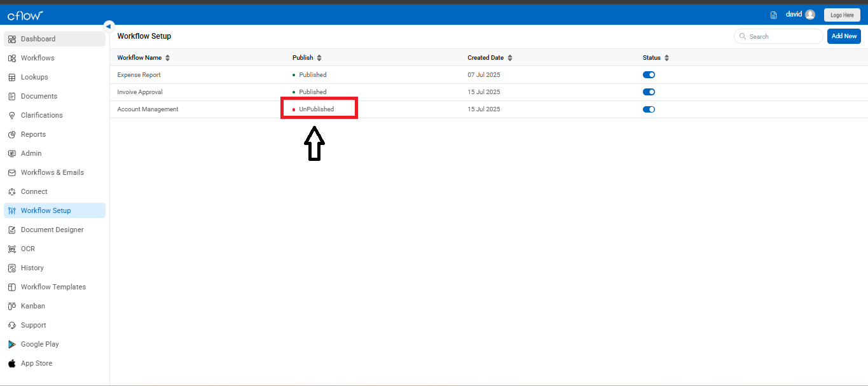Click the Google Play icon

[12, 344]
